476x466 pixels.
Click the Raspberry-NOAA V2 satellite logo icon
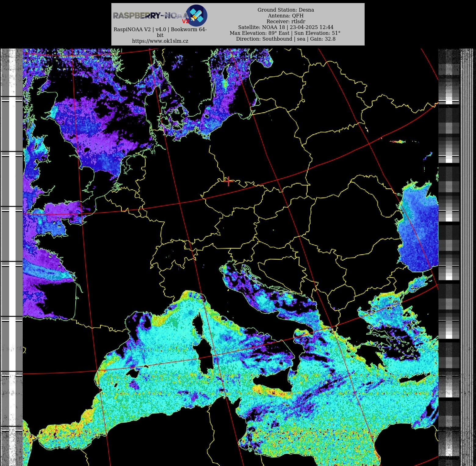[197, 15]
